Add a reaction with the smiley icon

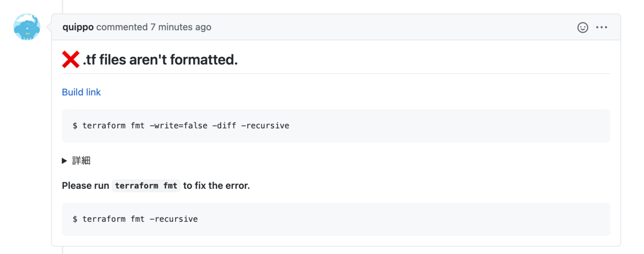[583, 28]
